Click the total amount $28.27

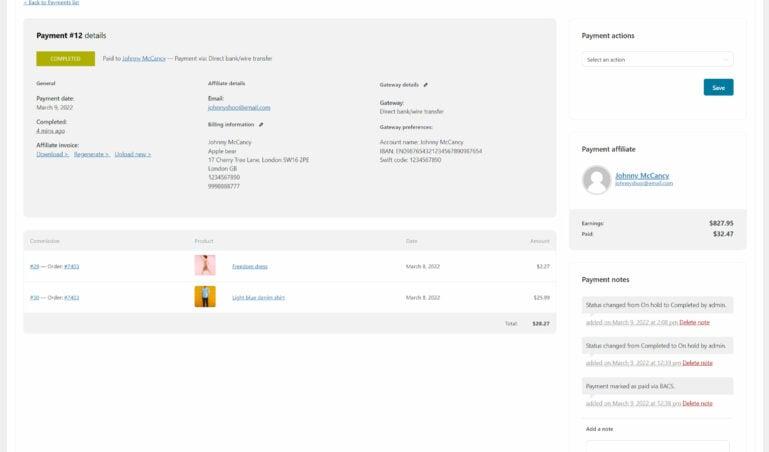point(541,324)
